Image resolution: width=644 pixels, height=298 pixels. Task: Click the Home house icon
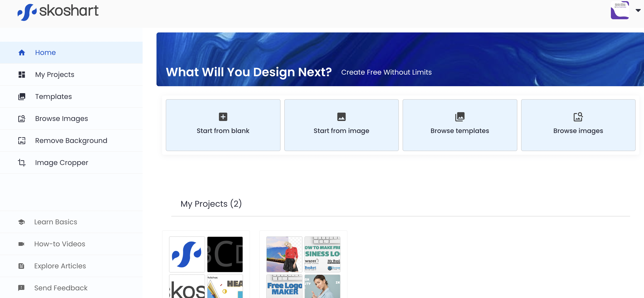click(x=22, y=53)
